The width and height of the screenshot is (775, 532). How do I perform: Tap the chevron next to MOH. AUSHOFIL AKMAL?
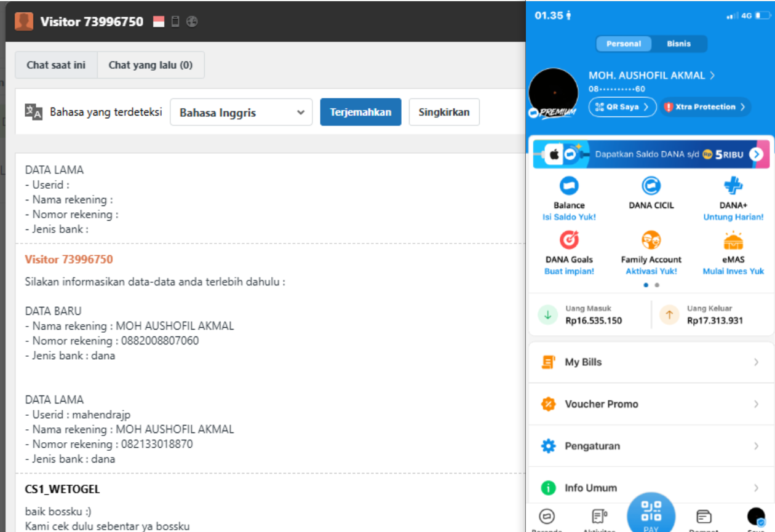[712, 75]
